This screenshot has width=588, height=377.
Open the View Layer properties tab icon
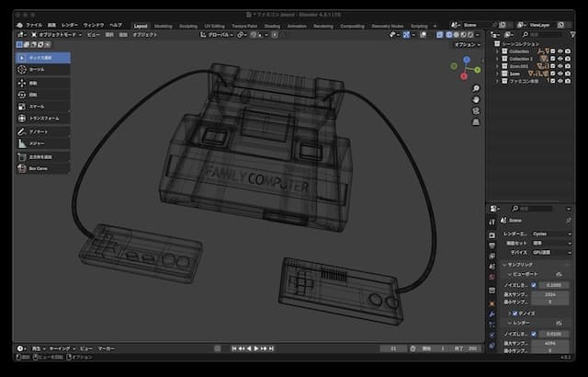point(492,257)
